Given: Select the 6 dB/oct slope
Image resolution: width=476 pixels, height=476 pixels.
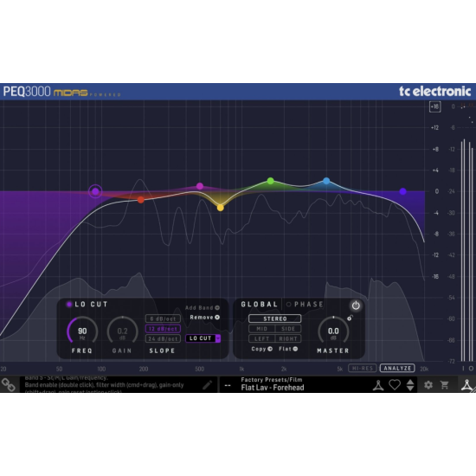Looking at the screenshot, I should tap(163, 318).
